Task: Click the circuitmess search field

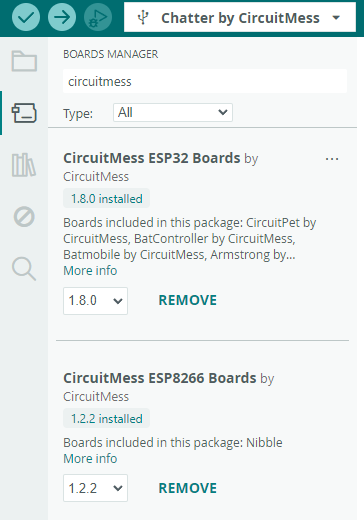Action: 205,81
